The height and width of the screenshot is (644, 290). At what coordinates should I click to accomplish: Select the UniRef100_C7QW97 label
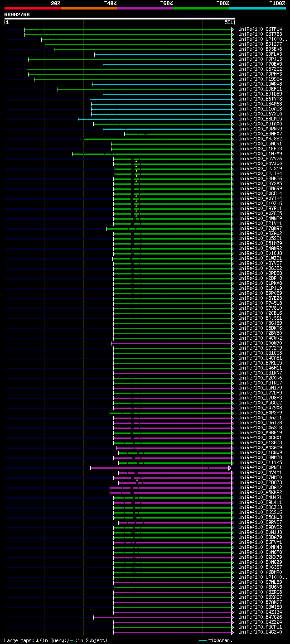click(x=261, y=229)
